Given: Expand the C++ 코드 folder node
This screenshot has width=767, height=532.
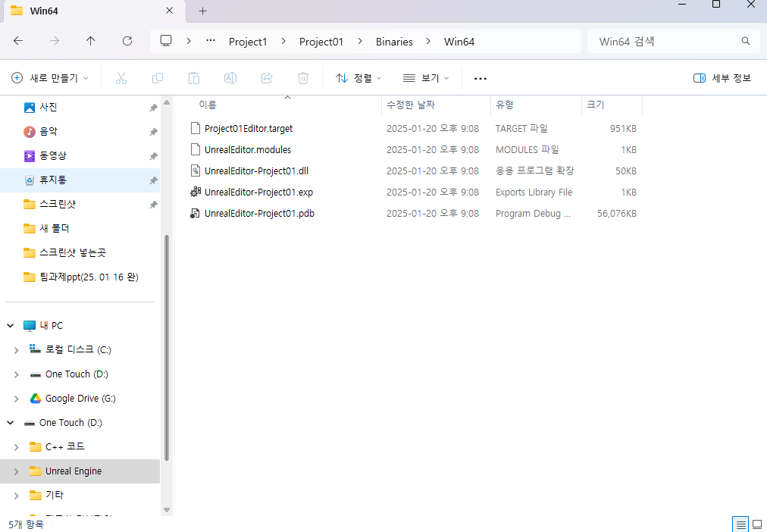Looking at the screenshot, I should tap(16, 447).
